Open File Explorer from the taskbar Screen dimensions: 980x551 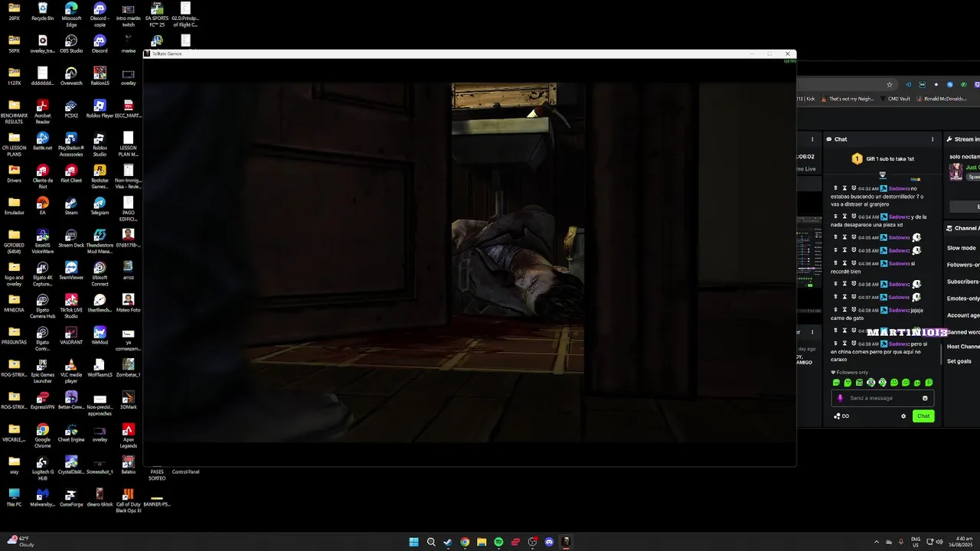(482, 542)
